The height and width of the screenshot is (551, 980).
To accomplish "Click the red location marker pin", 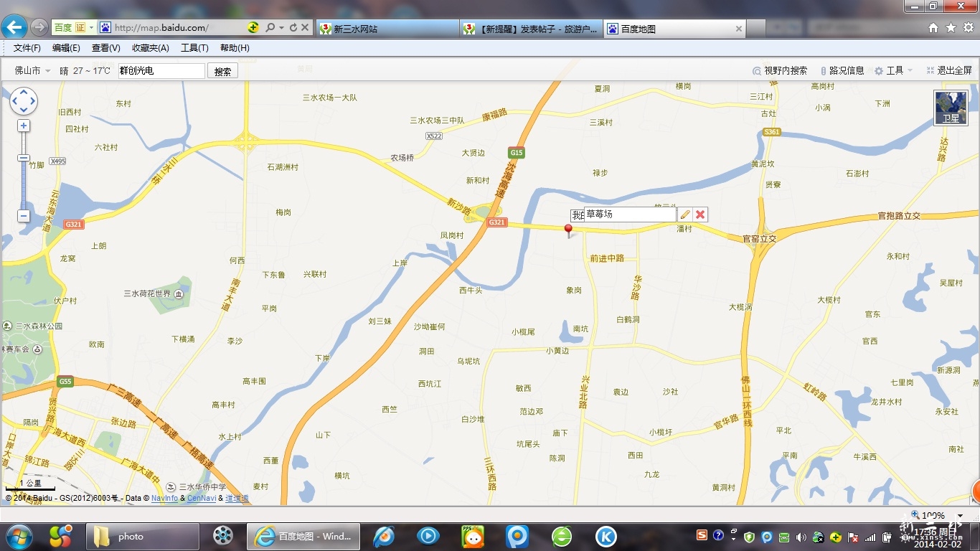I will [569, 230].
